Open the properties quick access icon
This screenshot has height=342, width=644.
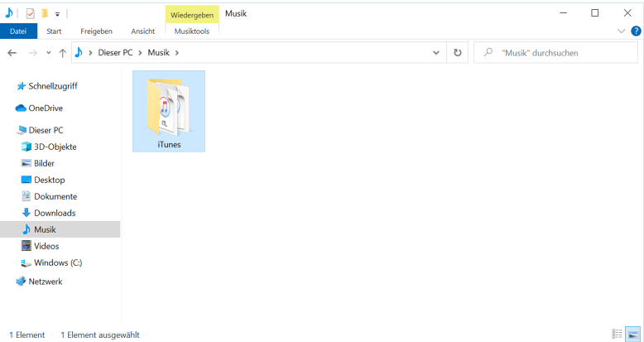(30, 13)
